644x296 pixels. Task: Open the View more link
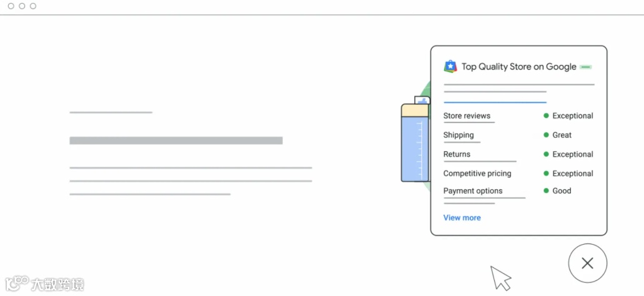(x=462, y=218)
